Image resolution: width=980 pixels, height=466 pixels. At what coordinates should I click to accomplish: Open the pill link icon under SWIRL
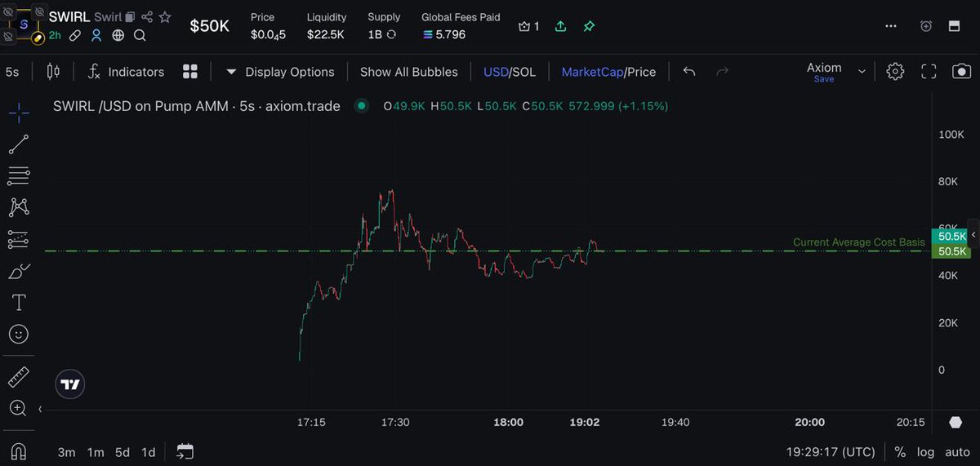(75, 35)
